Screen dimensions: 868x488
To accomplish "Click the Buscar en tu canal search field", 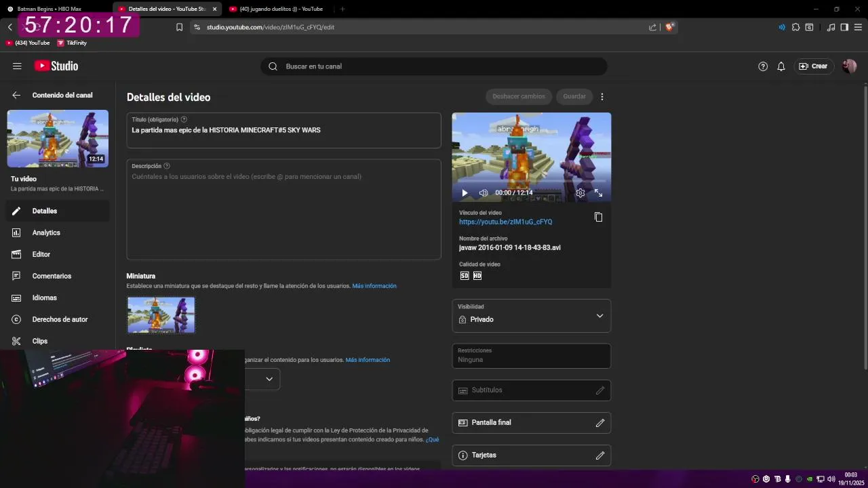I will coord(434,66).
